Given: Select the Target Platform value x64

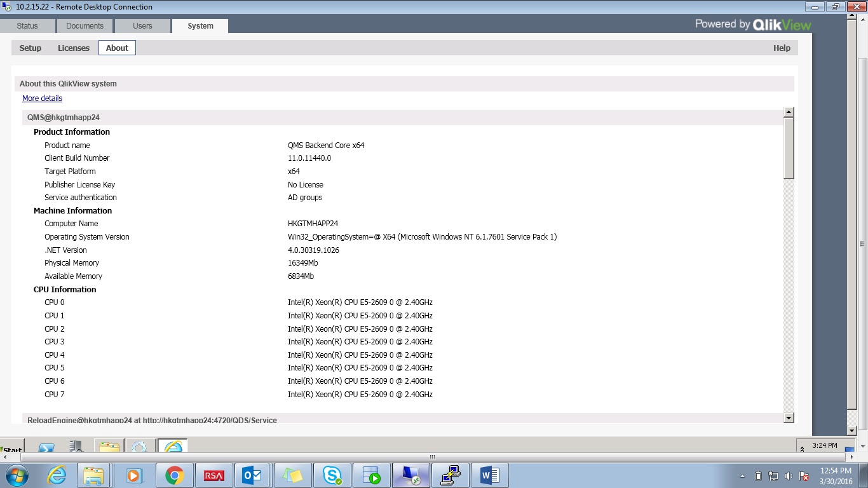Looking at the screenshot, I should [x=294, y=172].
